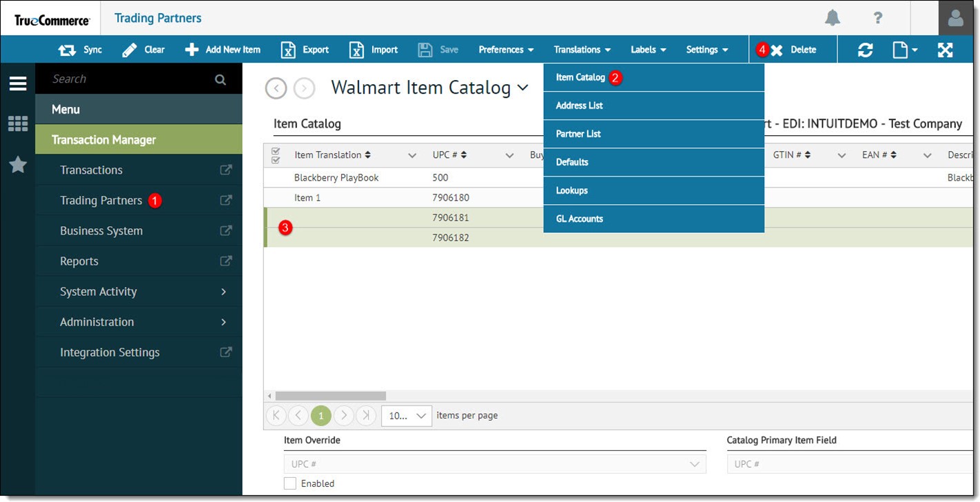Viewport: 980px width, 502px height.
Task: Open the Item Translation column filter chevron
Action: click(412, 155)
